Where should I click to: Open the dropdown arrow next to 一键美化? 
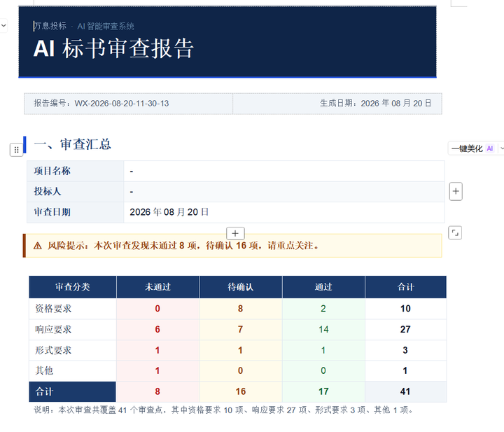point(501,148)
